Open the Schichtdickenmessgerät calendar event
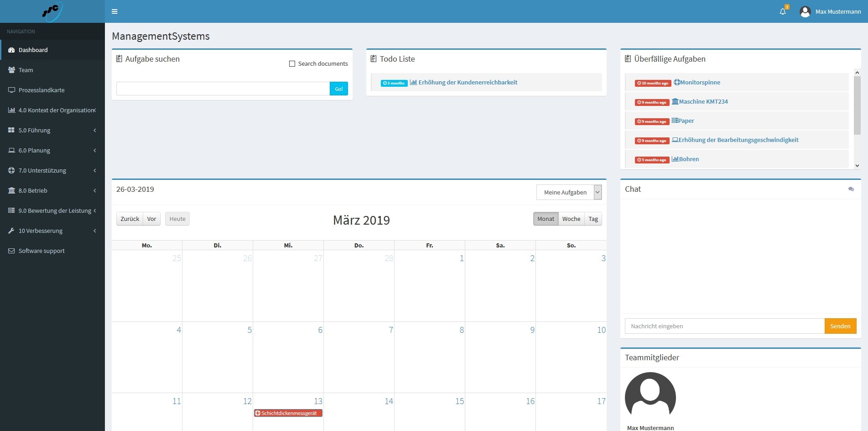Screen dimensions: 868x431 tap(288, 413)
